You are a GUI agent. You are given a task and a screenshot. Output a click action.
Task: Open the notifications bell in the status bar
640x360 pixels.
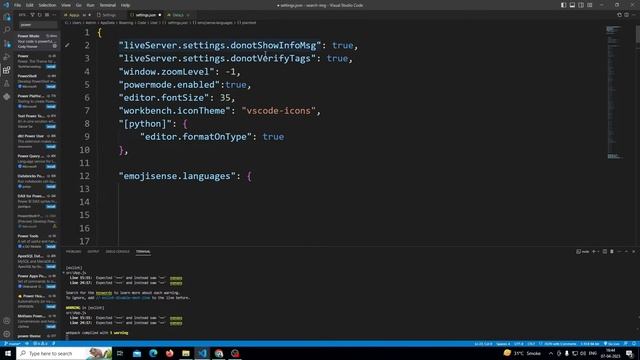click(x=634, y=344)
